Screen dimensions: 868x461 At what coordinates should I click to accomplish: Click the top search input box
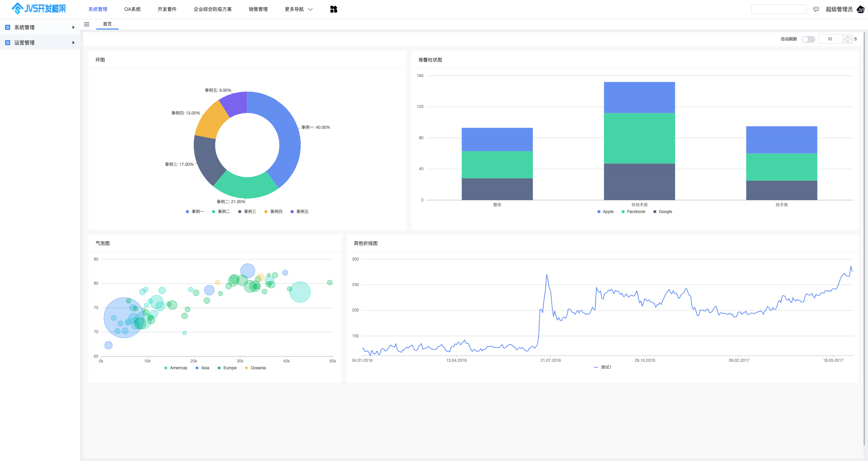coord(778,9)
